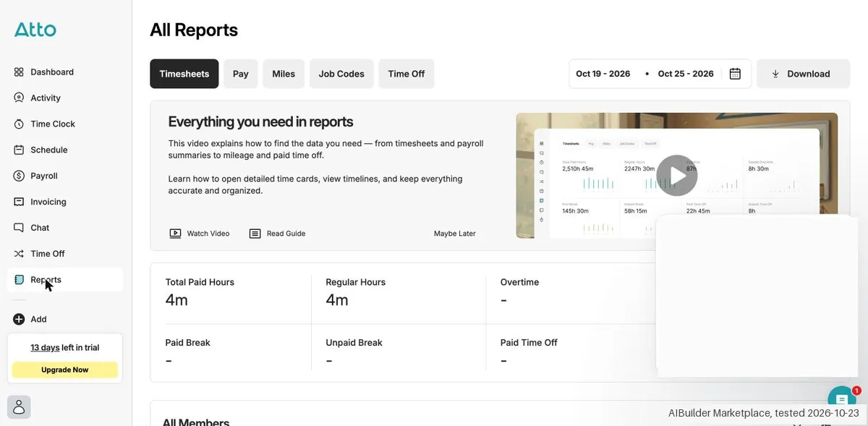The image size is (868, 426).
Task: Set the end date Oct 25 - 2026
Action: (x=686, y=74)
